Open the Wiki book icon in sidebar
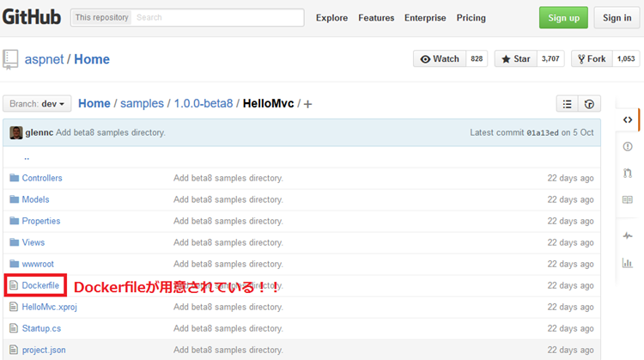 pyautogui.click(x=627, y=199)
